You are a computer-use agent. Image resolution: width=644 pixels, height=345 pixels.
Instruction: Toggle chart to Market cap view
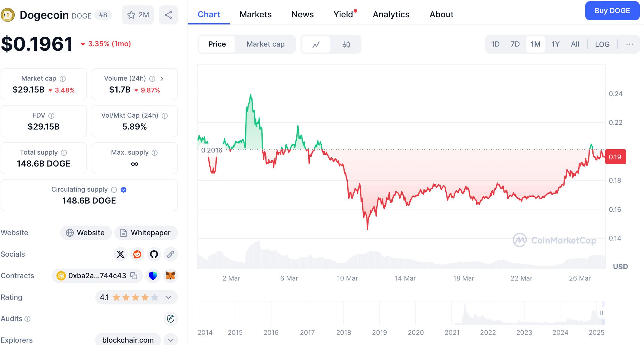[x=265, y=44]
